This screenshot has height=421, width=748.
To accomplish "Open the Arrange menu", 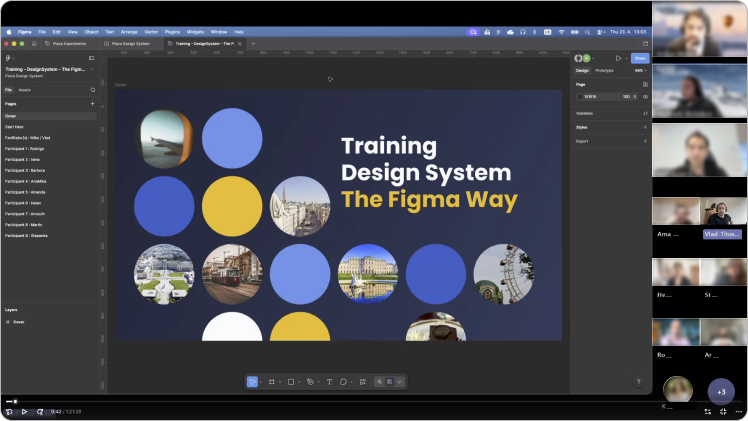I will tap(129, 32).
